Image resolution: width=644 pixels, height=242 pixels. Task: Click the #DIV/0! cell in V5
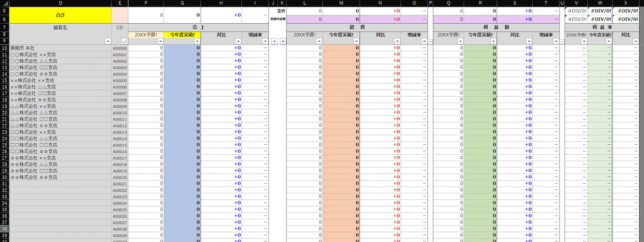click(x=576, y=11)
